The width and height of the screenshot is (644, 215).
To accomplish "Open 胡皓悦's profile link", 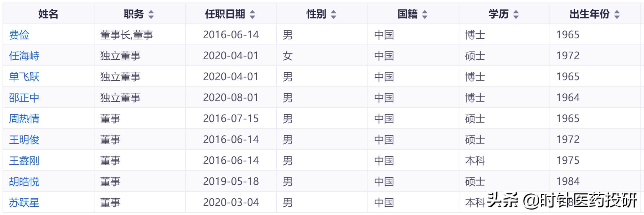I will [24, 182].
